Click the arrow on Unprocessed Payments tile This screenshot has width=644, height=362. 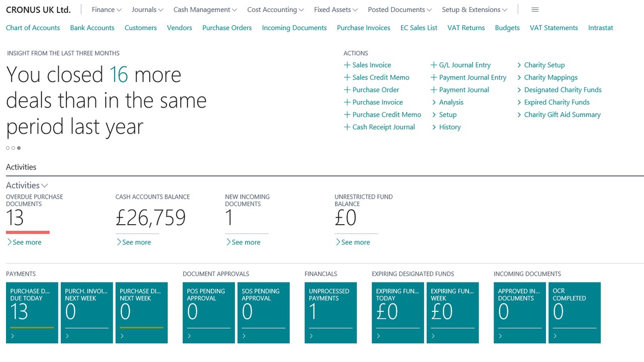coord(311,336)
